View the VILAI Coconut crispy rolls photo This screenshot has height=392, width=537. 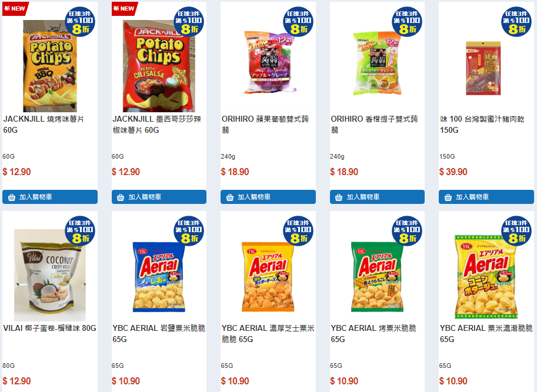click(x=50, y=275)
